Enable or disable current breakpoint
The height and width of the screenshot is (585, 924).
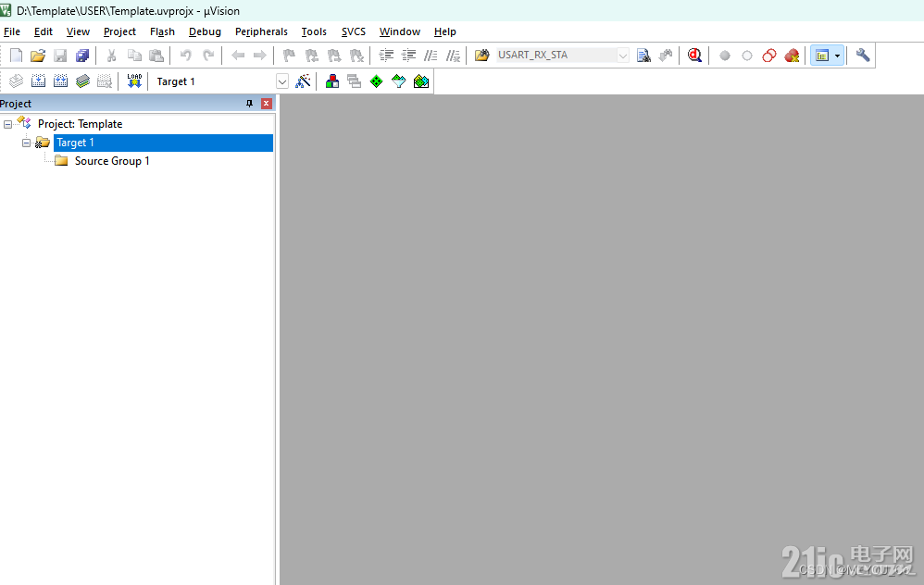pyautogui.click(x=747, y=56)
